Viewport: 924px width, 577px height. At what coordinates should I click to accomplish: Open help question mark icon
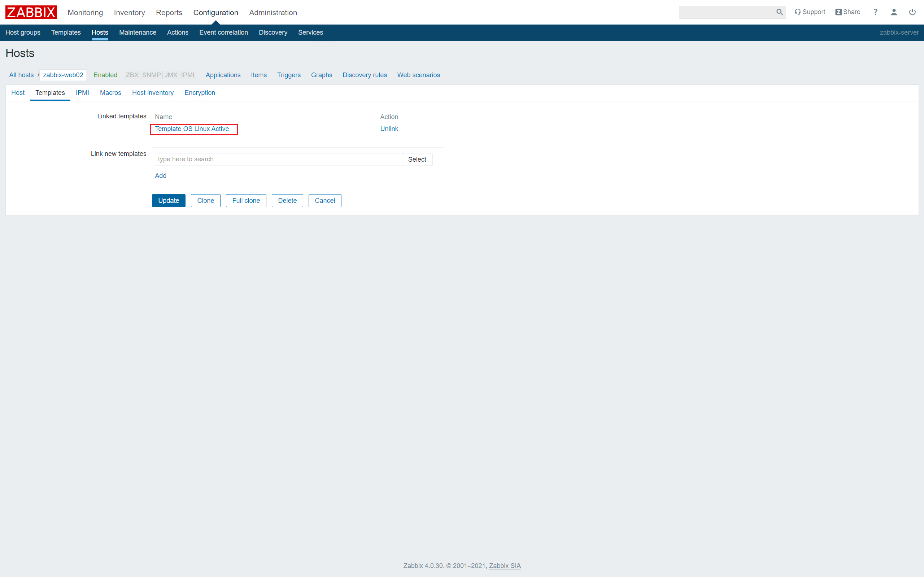click(876, 12)
